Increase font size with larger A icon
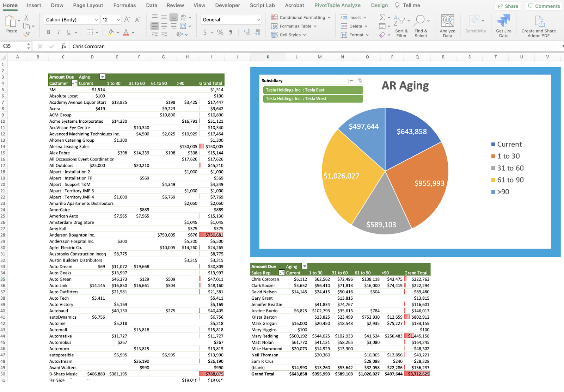The width and height of the screenshot is (564, 392). (x=127, y=19)
